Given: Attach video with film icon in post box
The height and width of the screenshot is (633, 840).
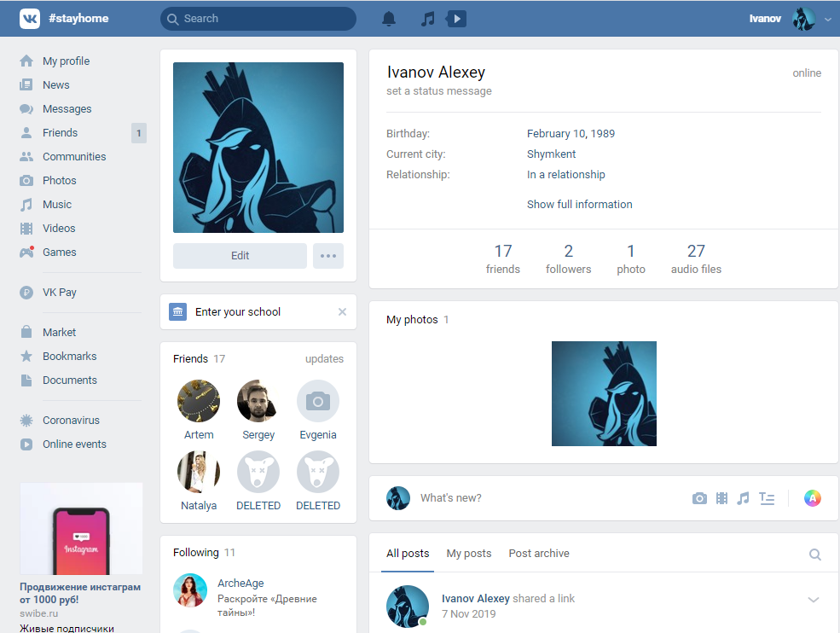Looking at the screenshot, I should tap(721, 498).
